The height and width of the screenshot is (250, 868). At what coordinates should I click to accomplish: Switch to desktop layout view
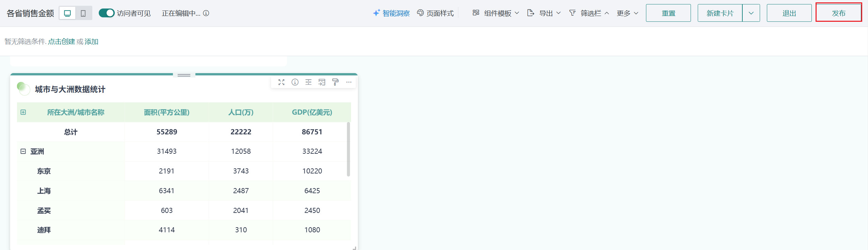[67, 13]
